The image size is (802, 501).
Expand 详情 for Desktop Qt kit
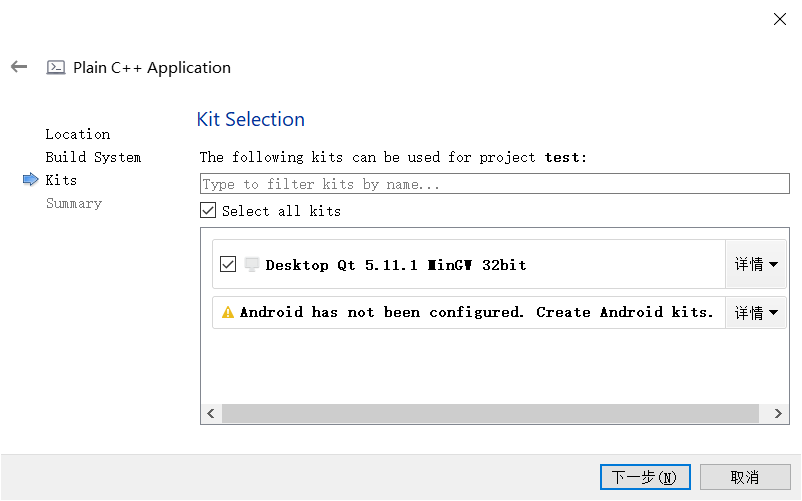pos(756,264)
